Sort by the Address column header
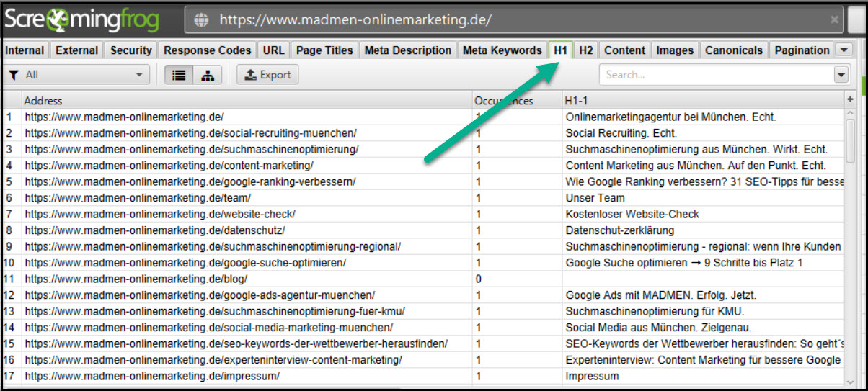The height and width of the screenshot is (391, 868). 247,101
